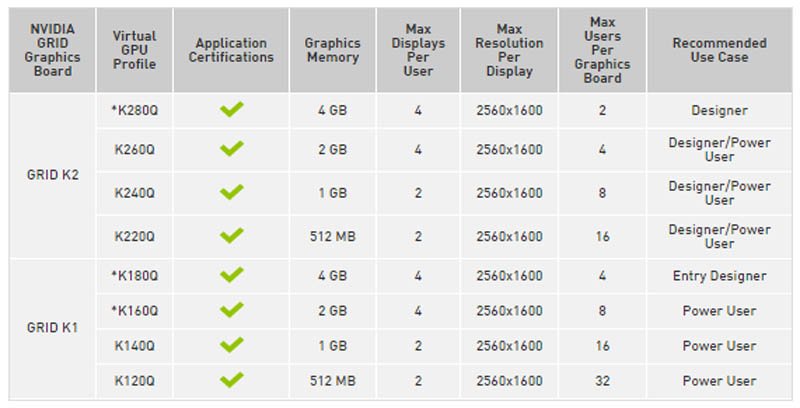Click '2560x1600' resolution in the K280Q row
The image size is (800, 408).
(x=509, y=110)
